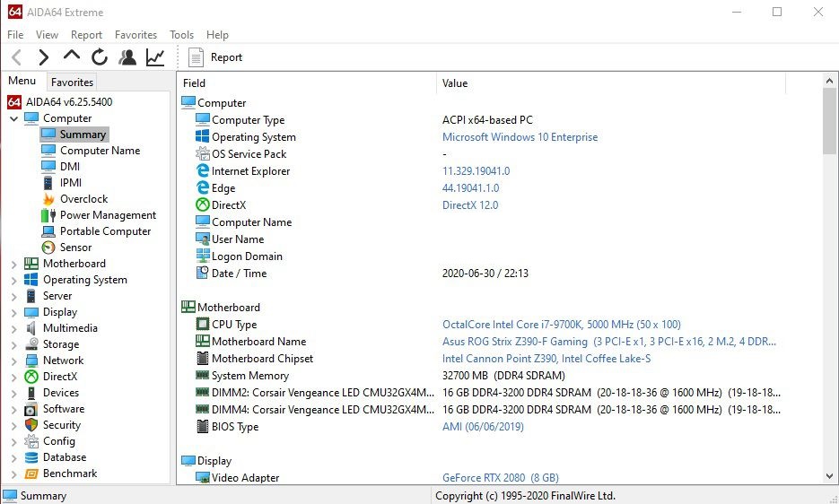The height and width of the screenshot is (504, 839).
Task: Select the Date / Time row
Action: (482, 274)
